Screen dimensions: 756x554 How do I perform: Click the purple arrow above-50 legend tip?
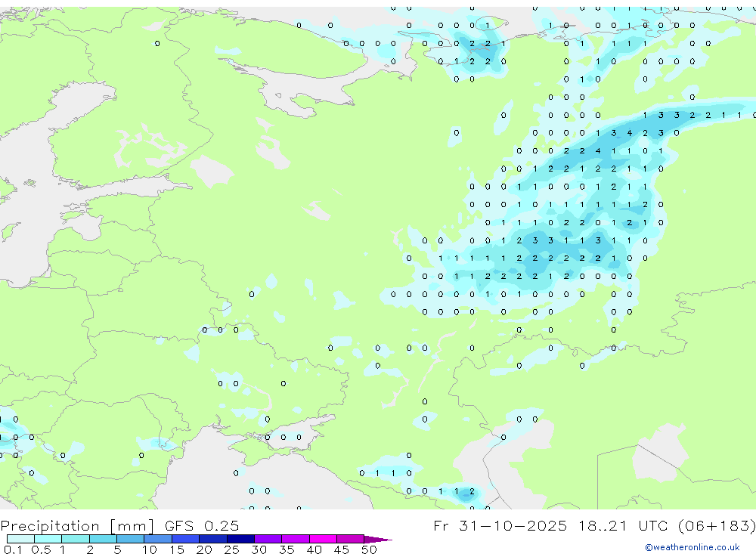[378, 540]
